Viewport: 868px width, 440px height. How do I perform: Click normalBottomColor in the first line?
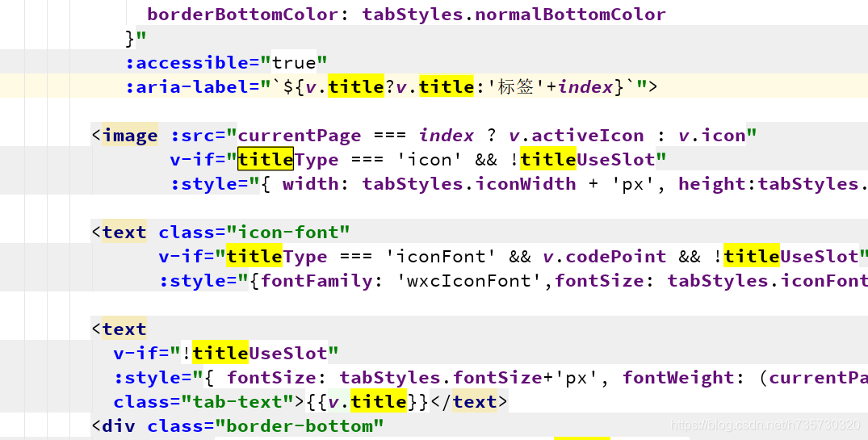coord(570,14)
